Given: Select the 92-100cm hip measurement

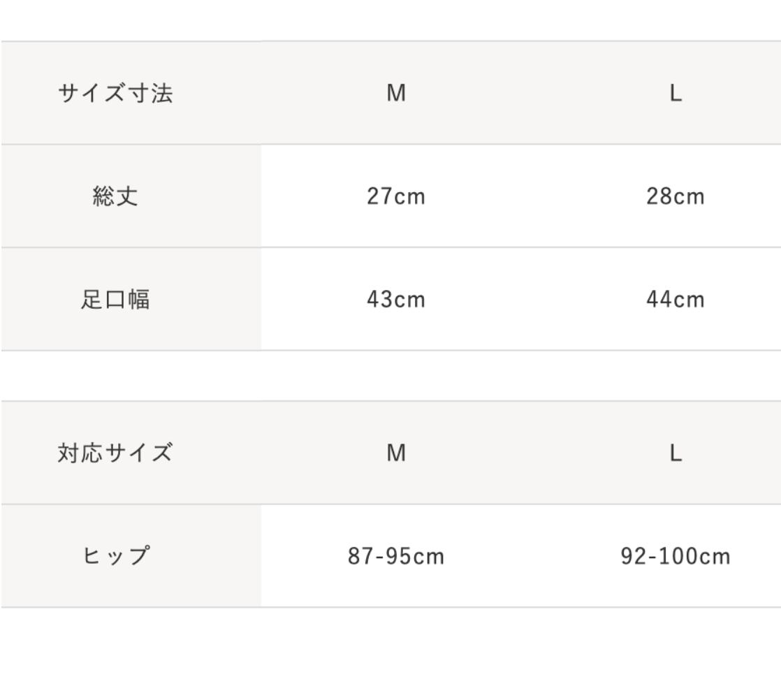Looking at the screenshot, I should (x=676, y=557).
